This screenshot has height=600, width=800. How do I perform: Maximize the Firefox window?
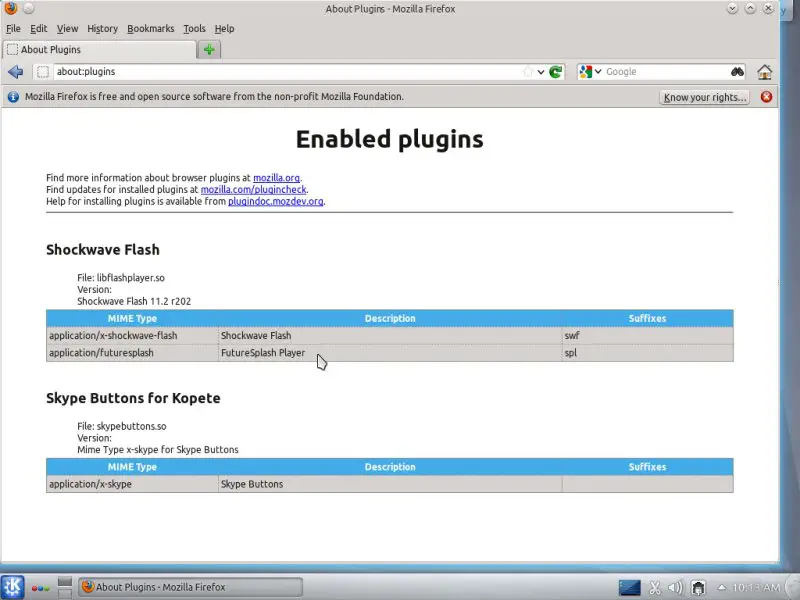coord(750,8)
